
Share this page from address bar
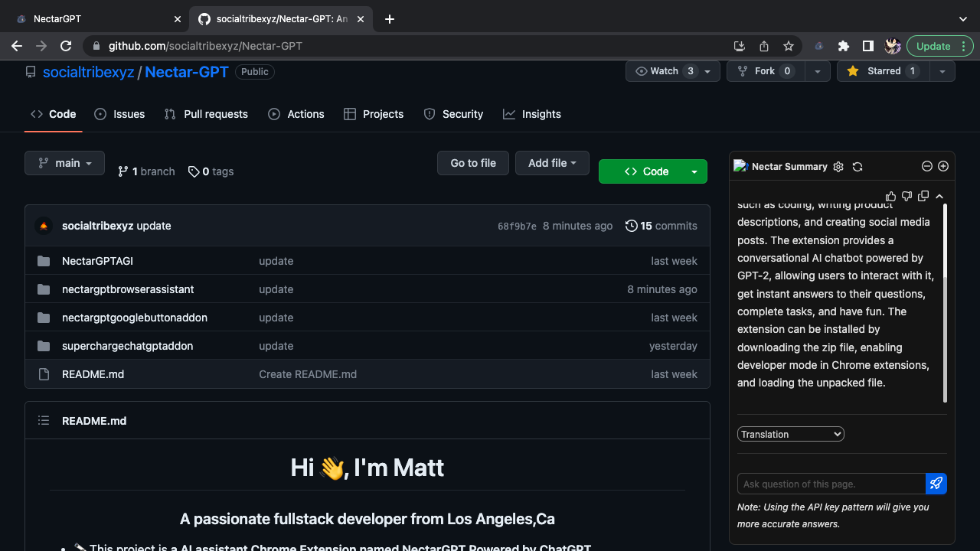pos(764,46)
